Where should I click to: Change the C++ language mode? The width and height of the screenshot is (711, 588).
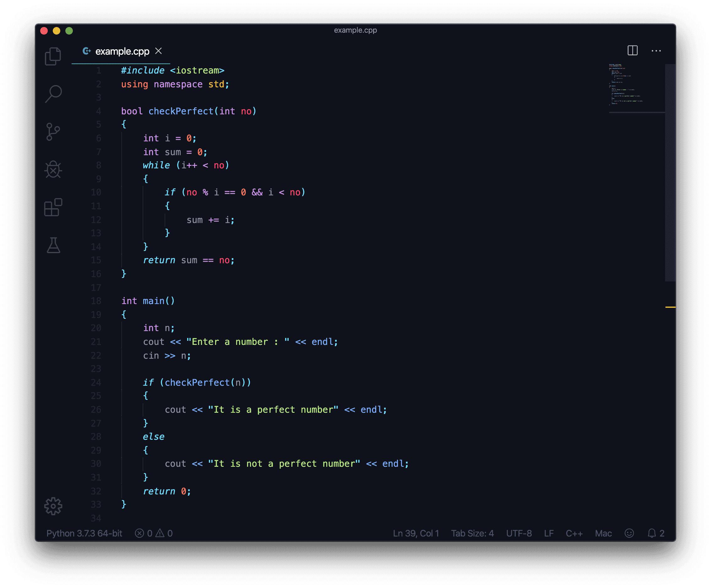(574, 533)
